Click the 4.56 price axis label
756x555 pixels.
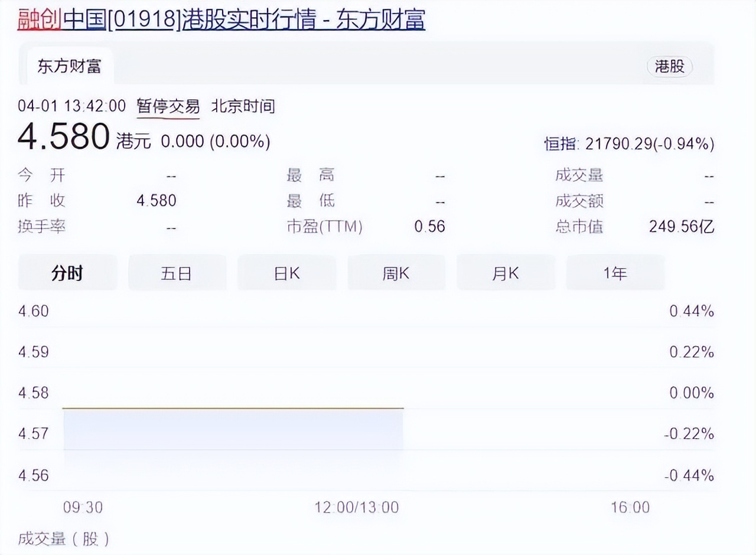[x=34, y=475]
